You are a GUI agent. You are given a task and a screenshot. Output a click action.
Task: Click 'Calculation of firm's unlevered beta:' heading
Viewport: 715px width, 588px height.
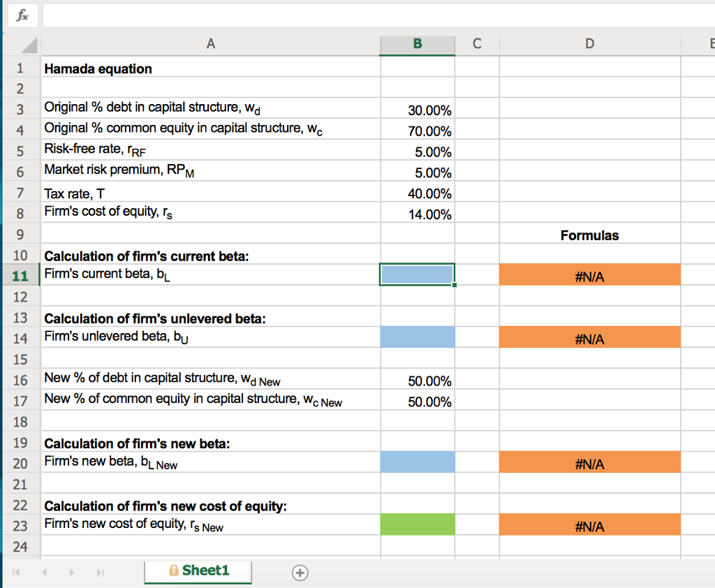click(x=154, y=319)
